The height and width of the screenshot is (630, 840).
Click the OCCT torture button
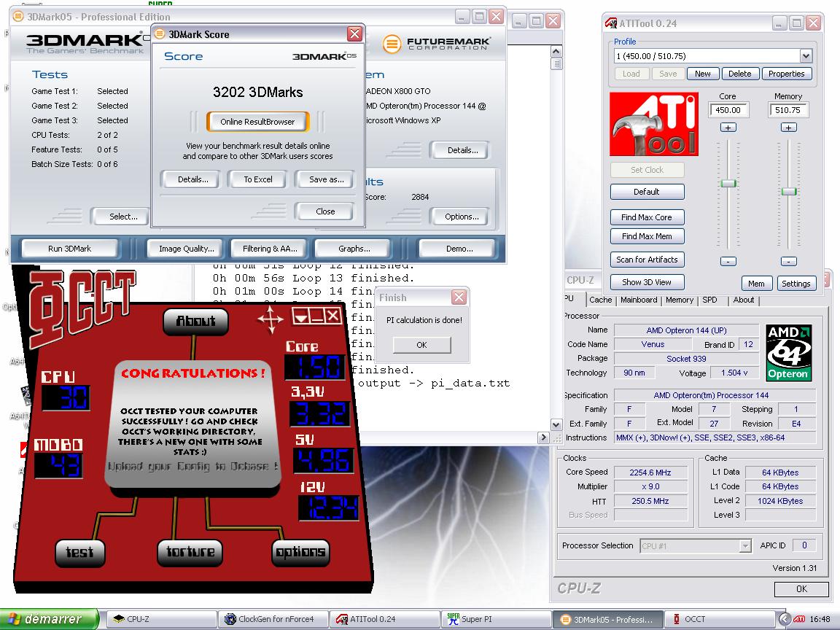tap(190, 552)
